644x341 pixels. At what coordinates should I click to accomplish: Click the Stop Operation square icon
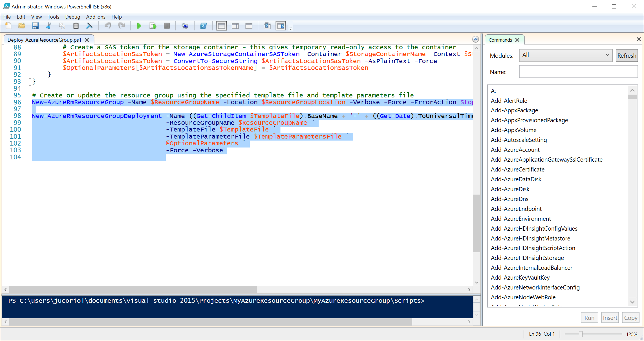(x=167, y=26)
